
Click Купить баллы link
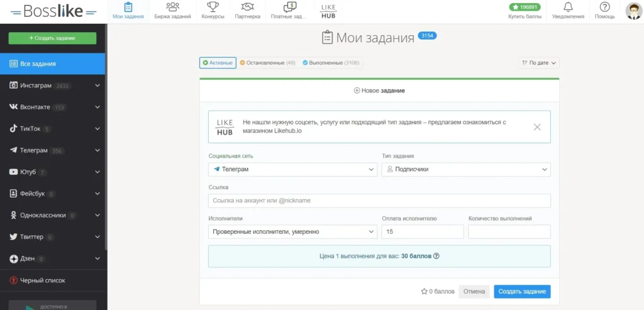[x=525, y=17]
